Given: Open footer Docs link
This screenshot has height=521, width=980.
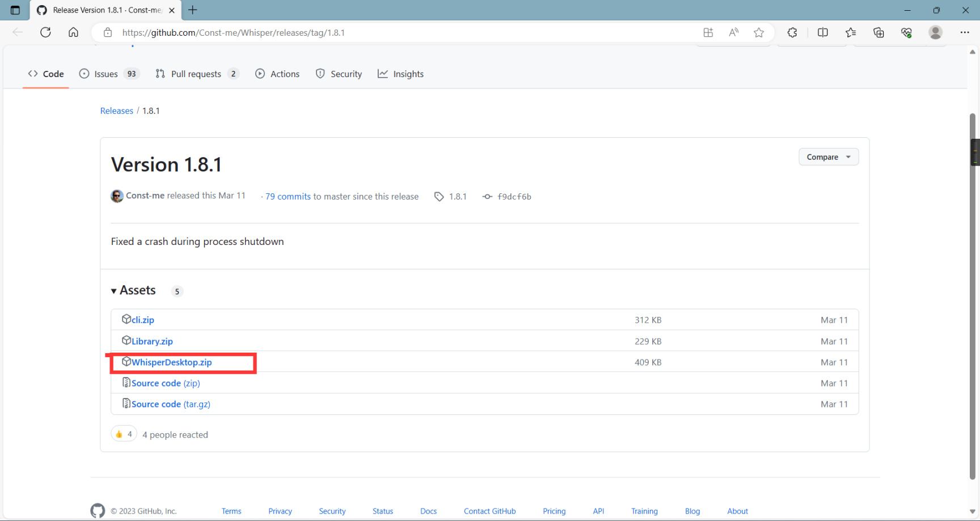Looking at the screenshot, I should point(429,511).
